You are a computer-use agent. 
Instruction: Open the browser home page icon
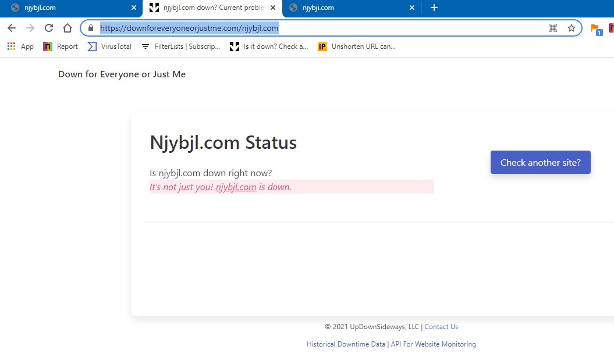click(x=68, y=28)
